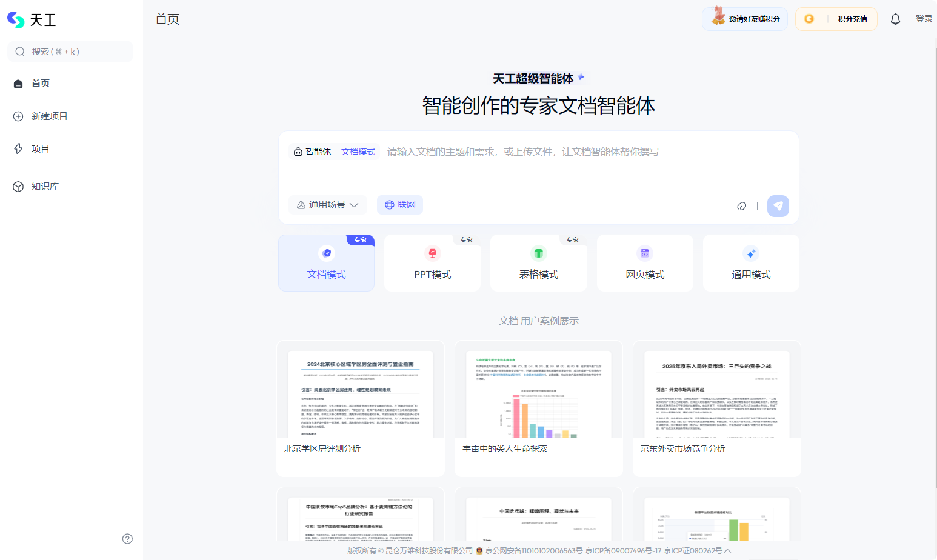Click the 北京学区房评测分析 caption text
The image size is (937, 560).
tap(322, 448)
